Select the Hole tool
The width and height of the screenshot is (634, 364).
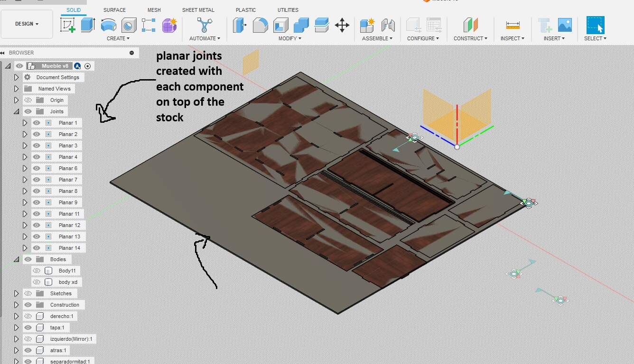click(129, 25)
